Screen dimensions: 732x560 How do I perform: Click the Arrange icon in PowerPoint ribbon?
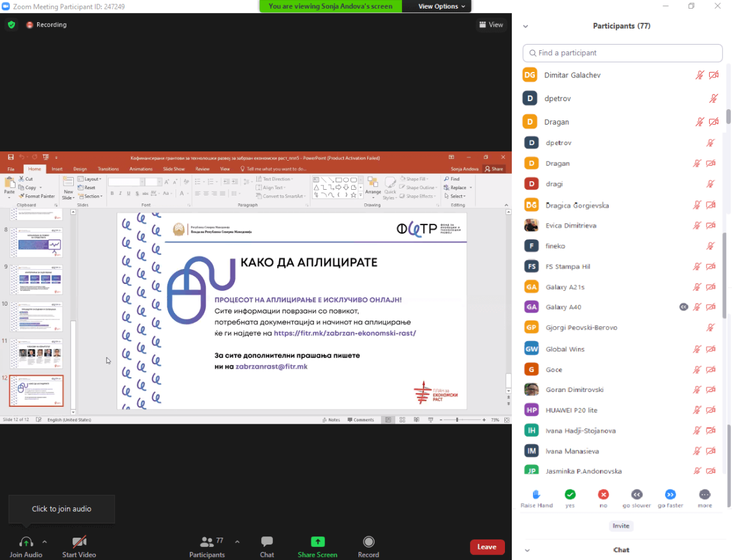[x=373, y=182]
